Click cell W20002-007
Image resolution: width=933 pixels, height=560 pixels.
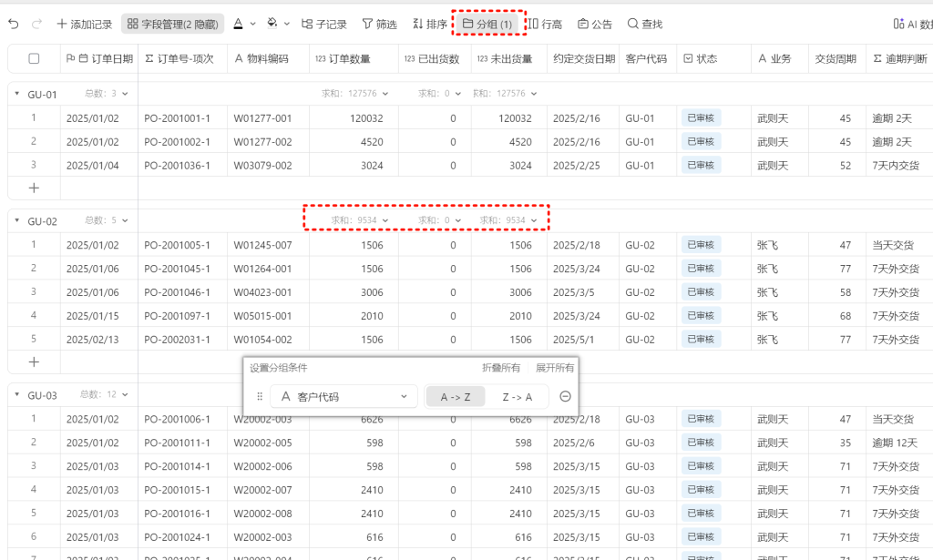pyautogui.click(x=269, y=490)
